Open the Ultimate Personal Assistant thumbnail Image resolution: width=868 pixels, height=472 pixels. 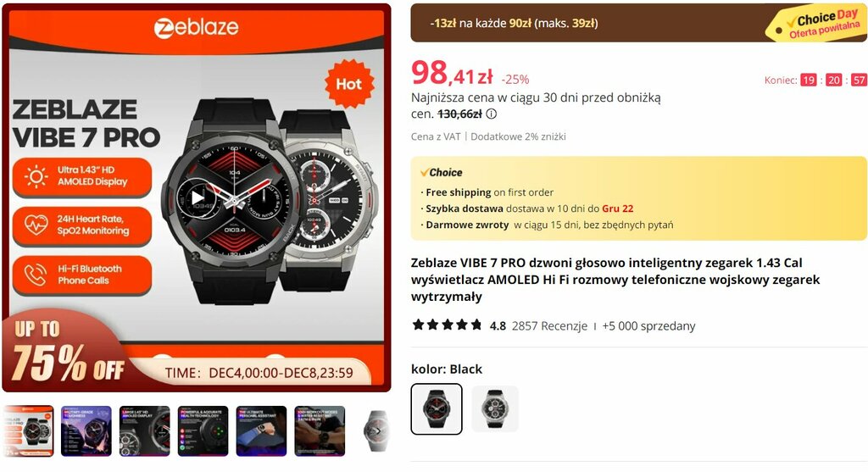click(261, 431)
